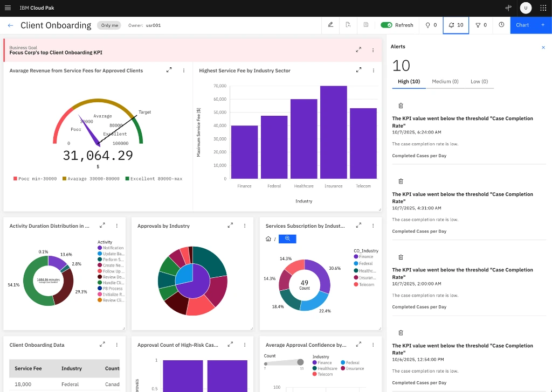Click the Count size slider handle
Screen dimensions: 552x392
[300, 362]
